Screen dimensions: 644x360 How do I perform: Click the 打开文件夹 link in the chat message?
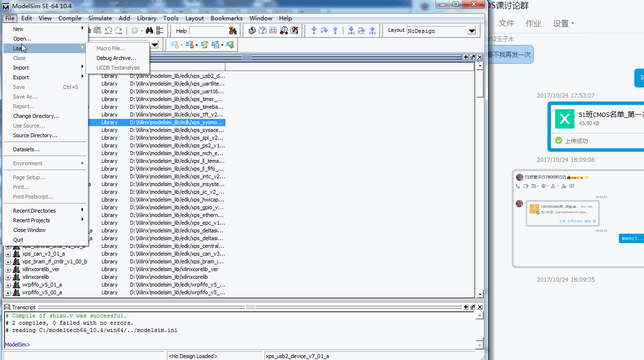click(575, 221)
